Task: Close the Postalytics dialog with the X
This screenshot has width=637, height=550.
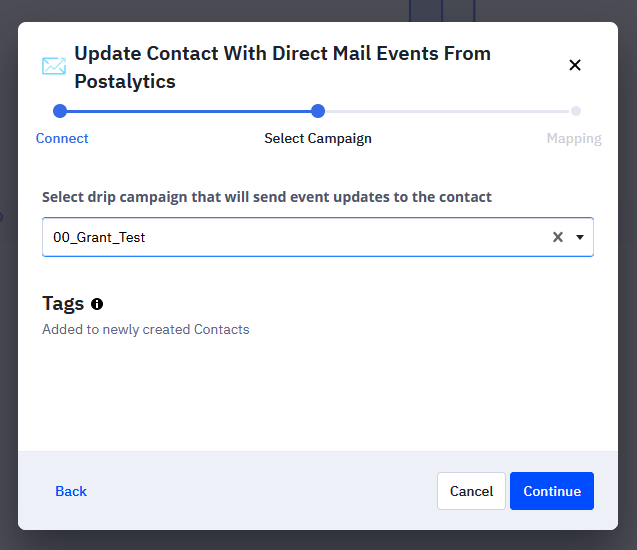Action: click(x=575, y=65)
